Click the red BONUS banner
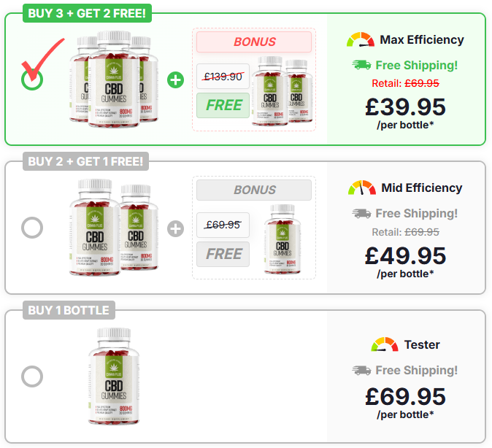The image size is (492, 448). point(254,42)
